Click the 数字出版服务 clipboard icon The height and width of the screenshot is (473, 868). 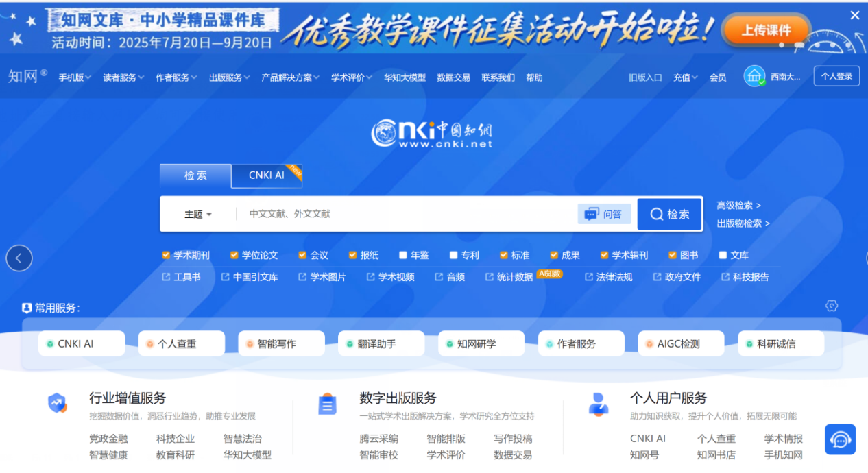tap(328, 404)
